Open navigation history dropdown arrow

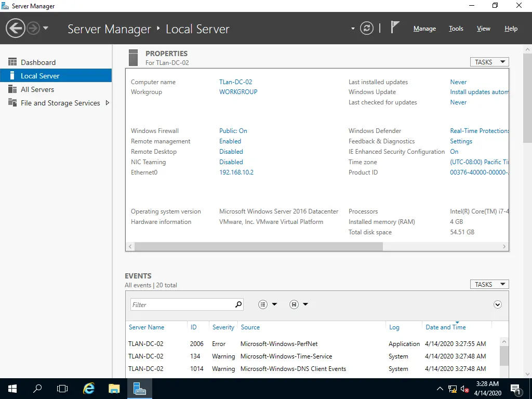46,28
